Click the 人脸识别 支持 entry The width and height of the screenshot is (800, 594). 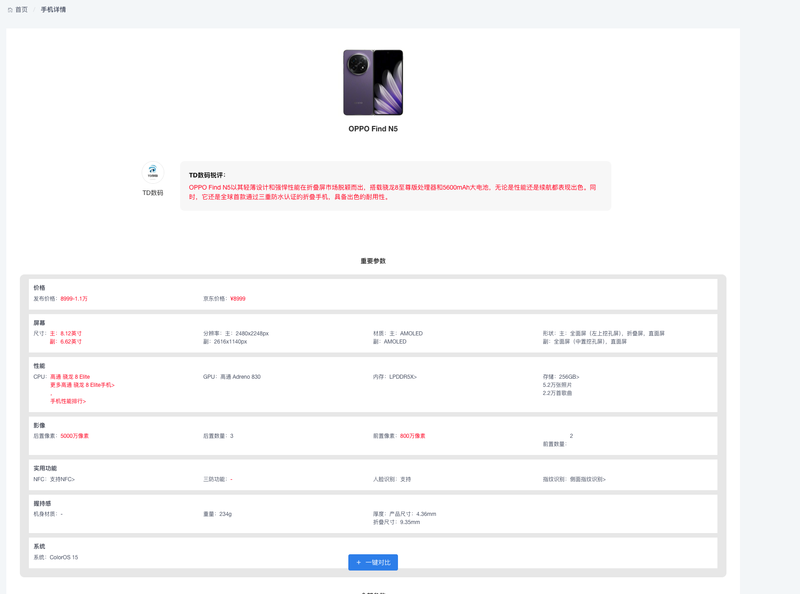click(x=392, y=479)
